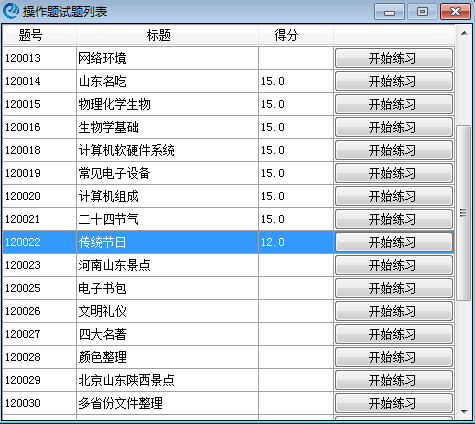
Task: Start practice for 多省份文件整理 question
Action: [394, 403]
